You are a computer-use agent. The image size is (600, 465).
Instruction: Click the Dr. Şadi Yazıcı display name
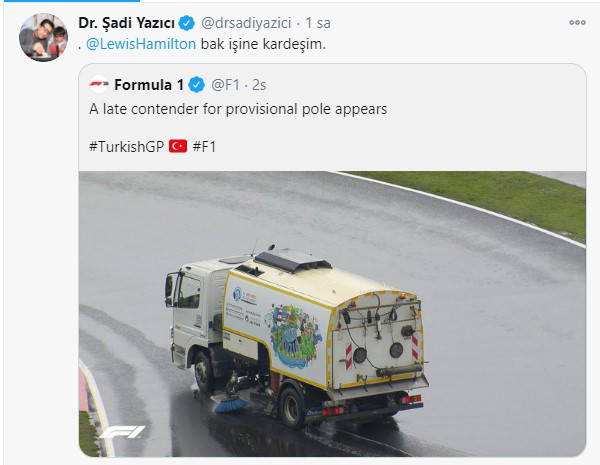pos(126,22)
